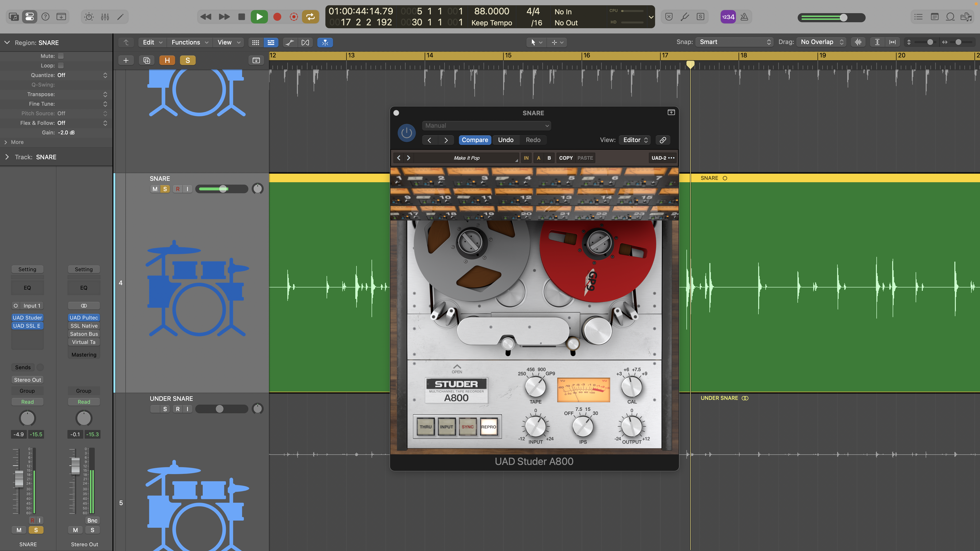The width and height of the screenshot is (980, 551).
Task: Click the INPUT knob on Studer
Action: pos(535,426)
